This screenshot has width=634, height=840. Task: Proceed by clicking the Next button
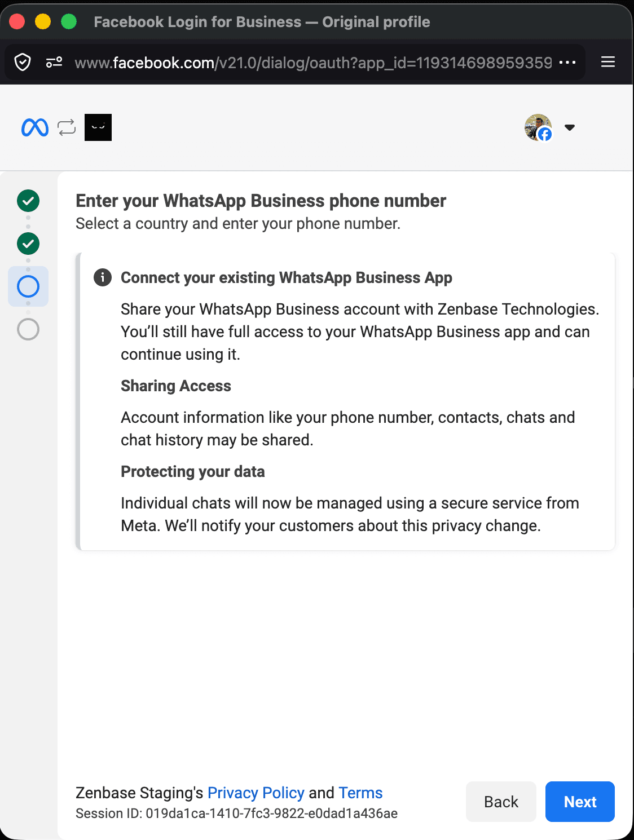click(x=580, y=802)
